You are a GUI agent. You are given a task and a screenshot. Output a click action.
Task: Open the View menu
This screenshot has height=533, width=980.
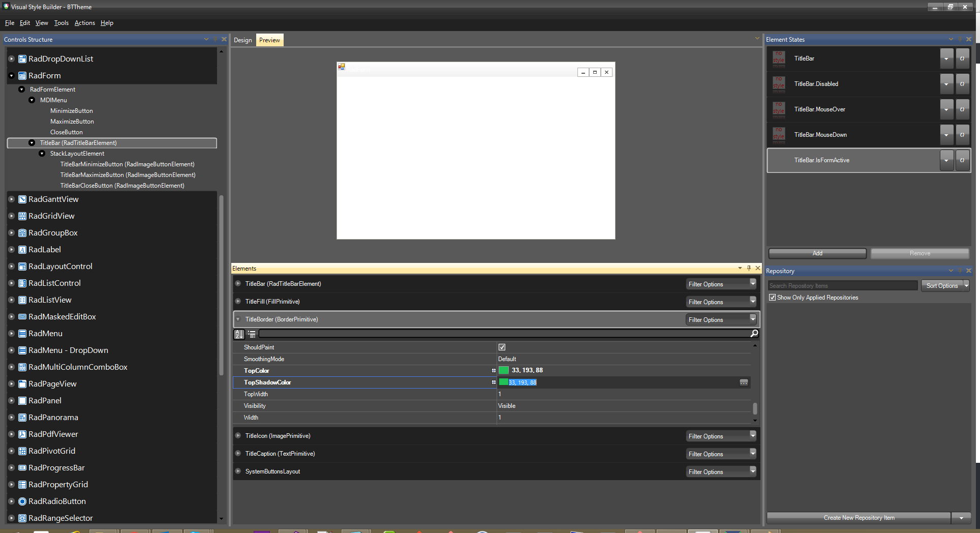(x=42, y=23)
